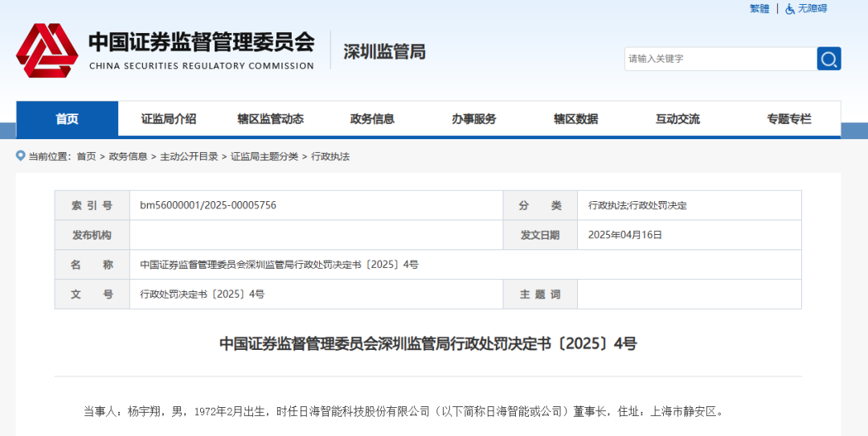This screenshot has width=868, height=436.
Task: Click the 索引号 label cell
Action: click(92, 206)
